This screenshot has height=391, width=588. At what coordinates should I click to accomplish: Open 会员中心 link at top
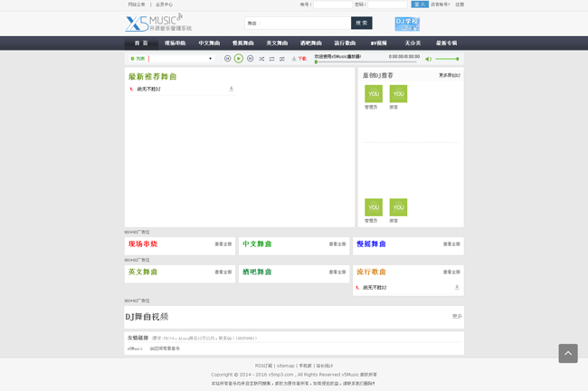click(x=165, y=5)
